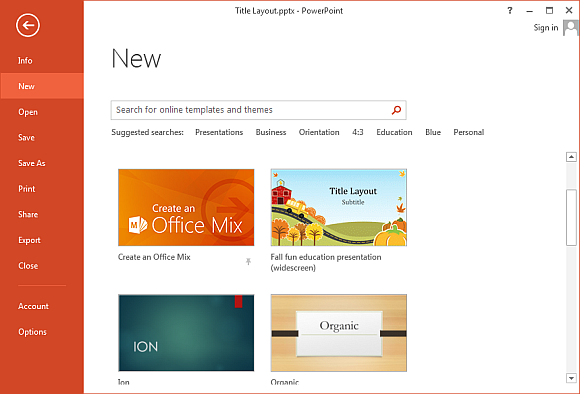Focus the online templates search box

click(x=259, y=110)
